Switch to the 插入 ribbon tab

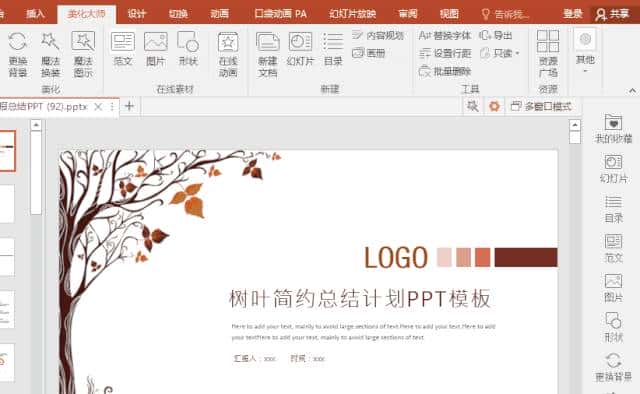point(35,14)
